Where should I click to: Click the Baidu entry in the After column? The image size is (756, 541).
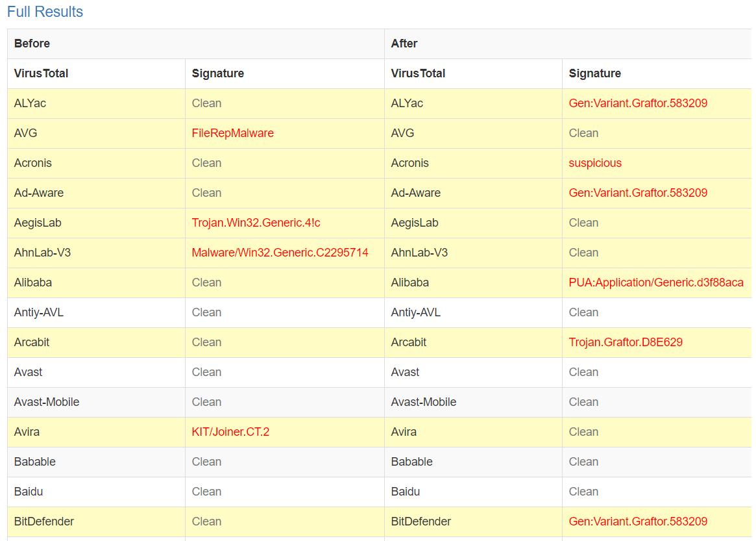[x=406, y=492]
